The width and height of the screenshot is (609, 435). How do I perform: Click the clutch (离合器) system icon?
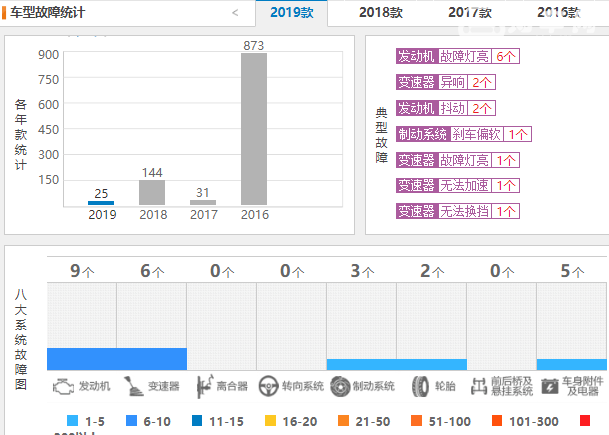click(x=205, y=386)
